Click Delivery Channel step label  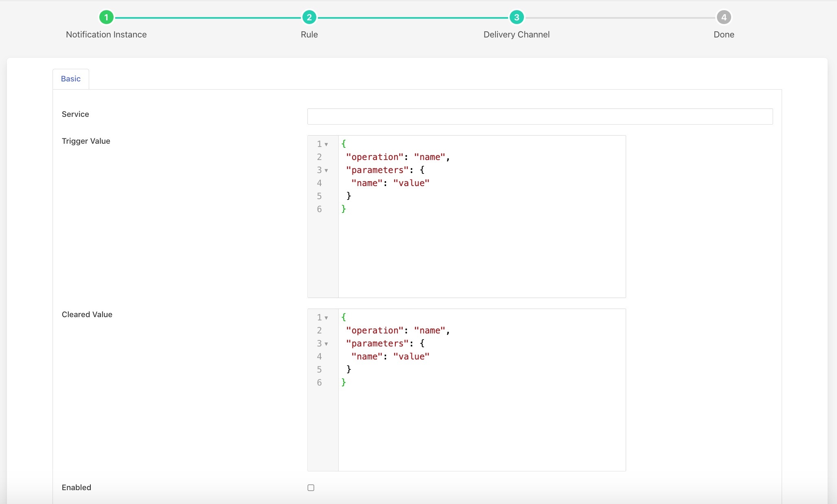pos(517,34)
